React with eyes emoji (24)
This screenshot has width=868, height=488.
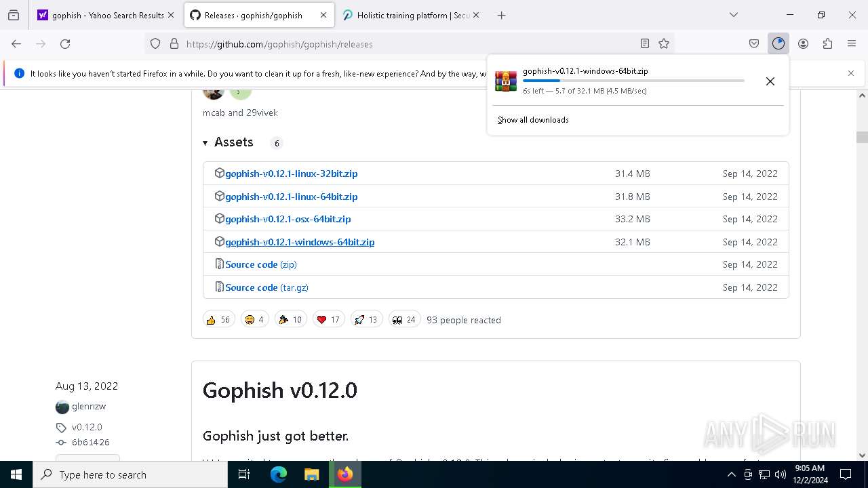click(x=404, y=319)
